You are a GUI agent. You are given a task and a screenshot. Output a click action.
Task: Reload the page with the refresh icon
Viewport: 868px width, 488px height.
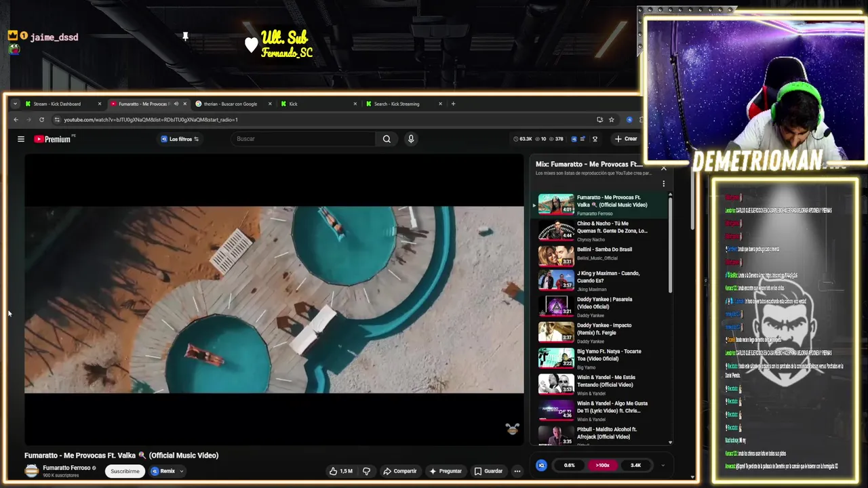[41, 120]
